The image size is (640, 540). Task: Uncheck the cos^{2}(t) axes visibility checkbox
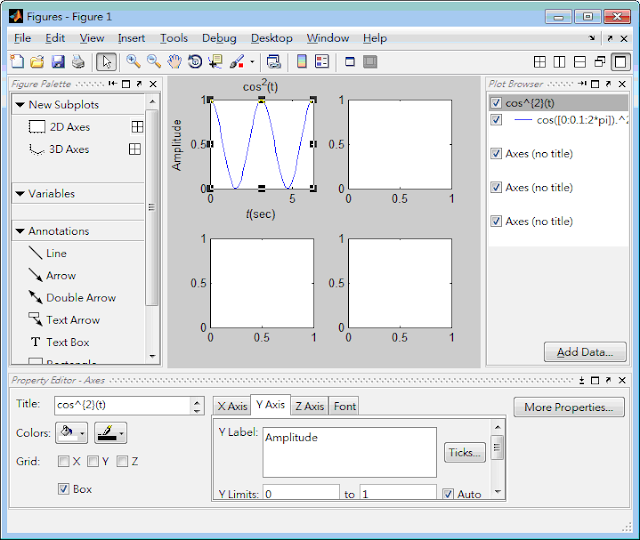tap(496, 103)
